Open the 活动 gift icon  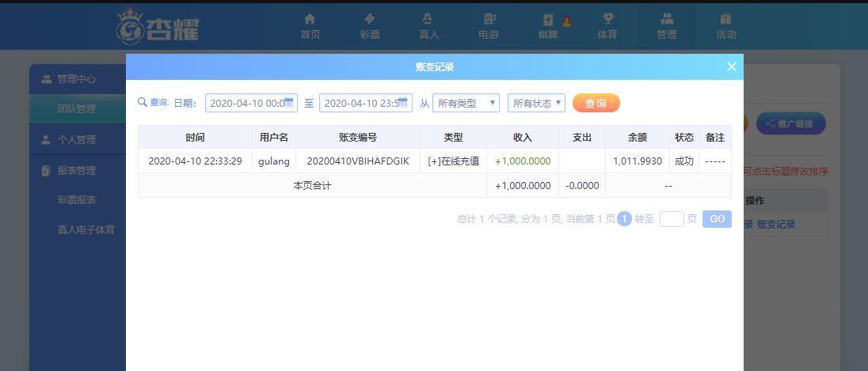point(725,20)
